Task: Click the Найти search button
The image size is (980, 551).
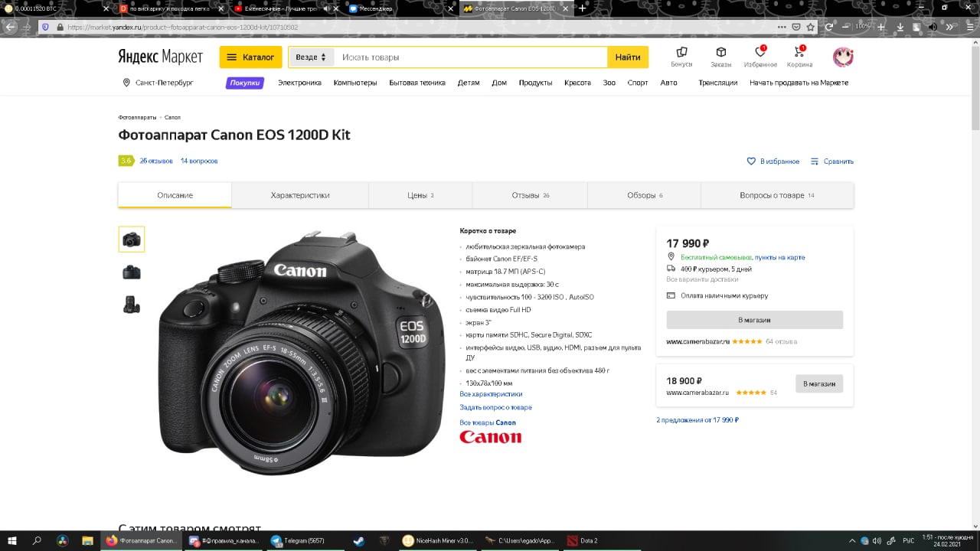Action: (628, 57)
